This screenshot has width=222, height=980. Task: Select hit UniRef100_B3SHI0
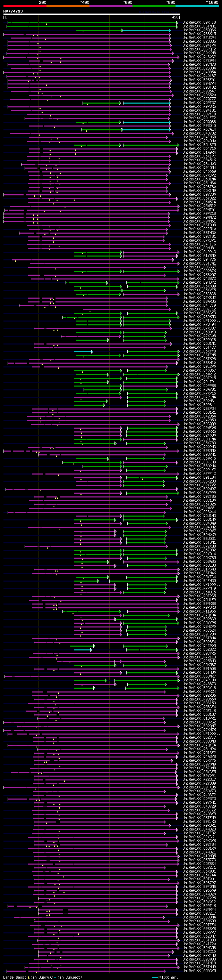tap(199, 363)
